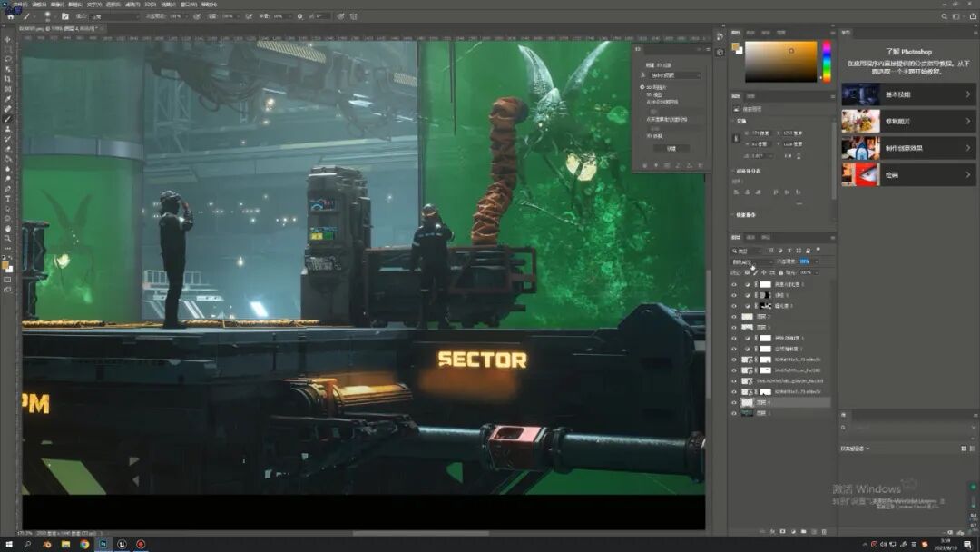Select the Horizontal Type tool
Image resolution: width=980 pixels, height=552 pixels.
pyautogui.click(x=7, y=199)
